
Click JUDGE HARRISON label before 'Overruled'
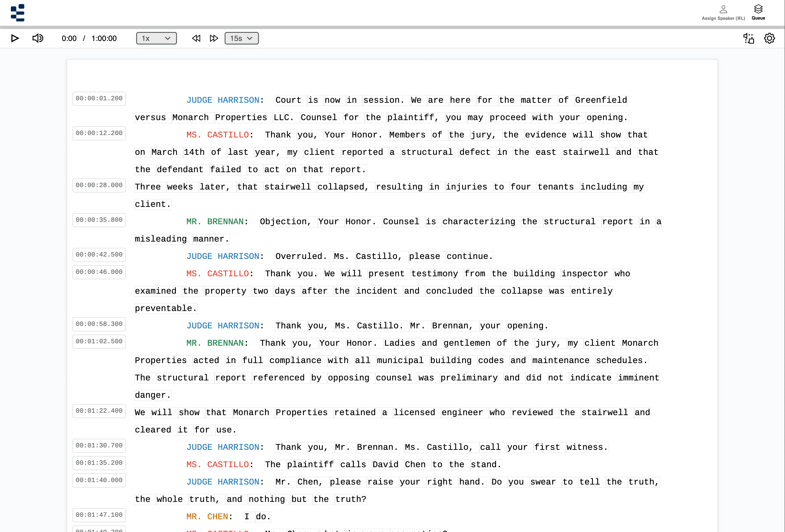(223, 257)
